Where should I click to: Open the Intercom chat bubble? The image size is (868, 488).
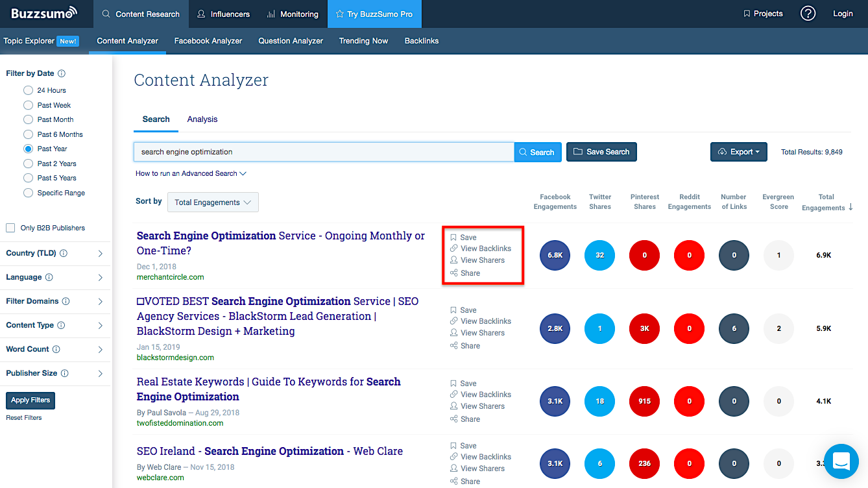point(841,461)
